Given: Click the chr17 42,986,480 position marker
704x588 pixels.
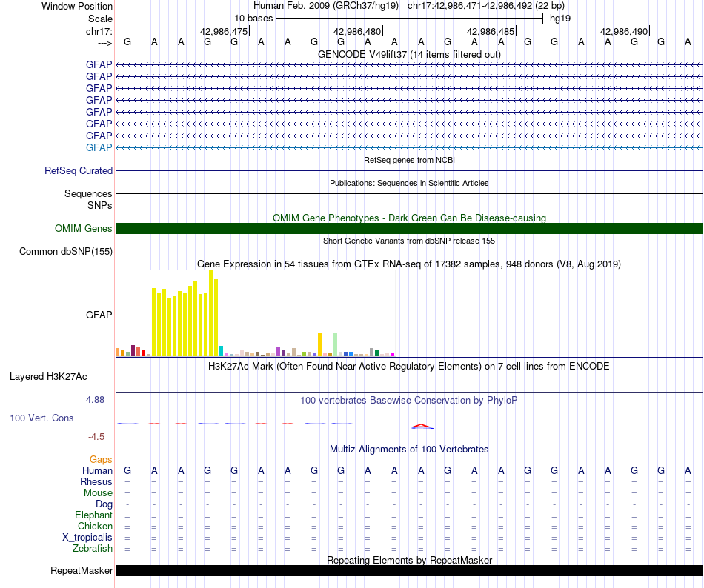Looking at the screenshot, I should point(358,31).
